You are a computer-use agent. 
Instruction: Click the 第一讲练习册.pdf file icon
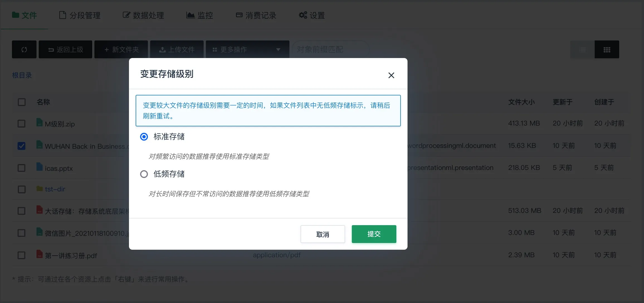coord(40,254)
